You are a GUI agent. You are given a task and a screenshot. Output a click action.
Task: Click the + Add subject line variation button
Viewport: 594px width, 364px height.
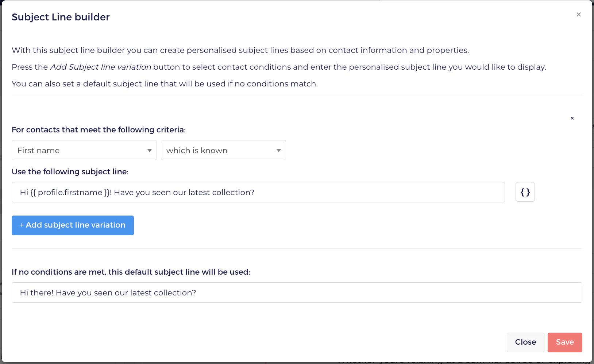coord(73,225)
